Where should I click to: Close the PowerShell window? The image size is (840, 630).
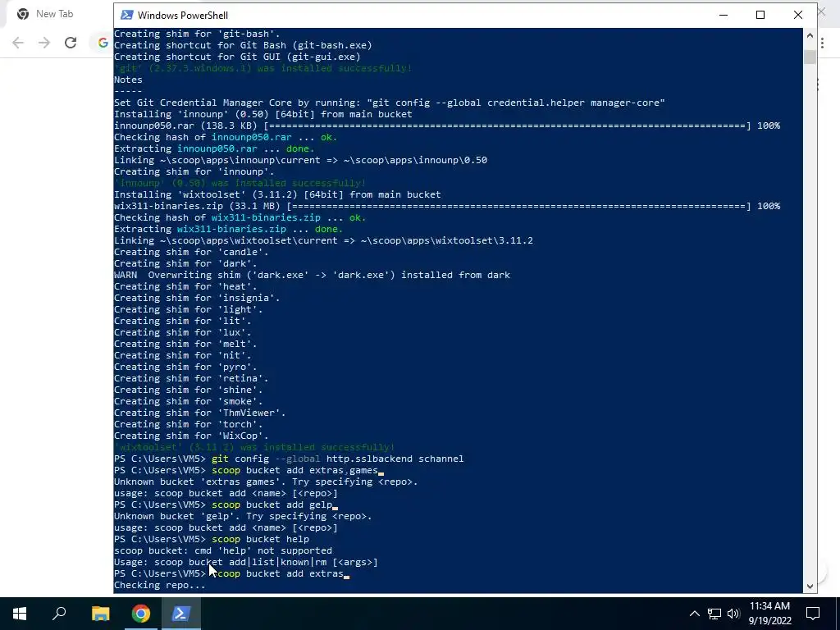[797, 15]
